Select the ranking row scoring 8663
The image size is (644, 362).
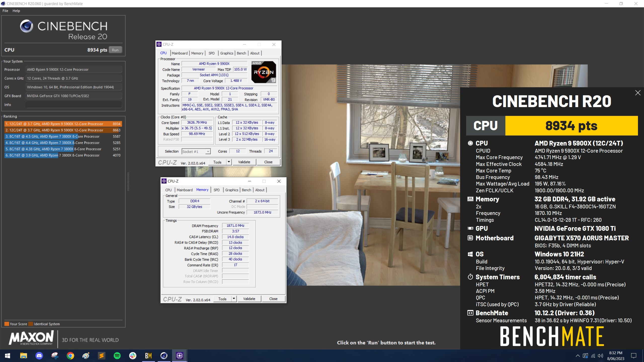tap(63, 130)
